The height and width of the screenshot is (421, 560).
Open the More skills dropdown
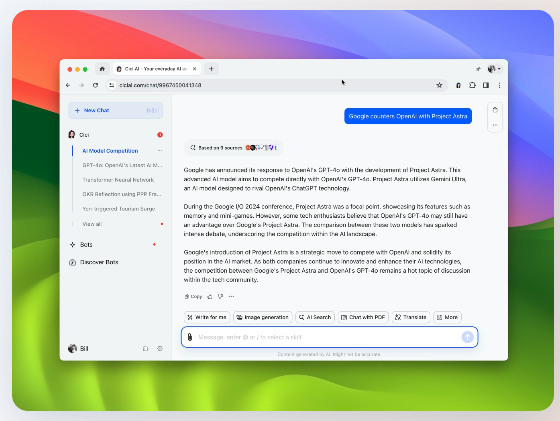[x=447, y=317]
